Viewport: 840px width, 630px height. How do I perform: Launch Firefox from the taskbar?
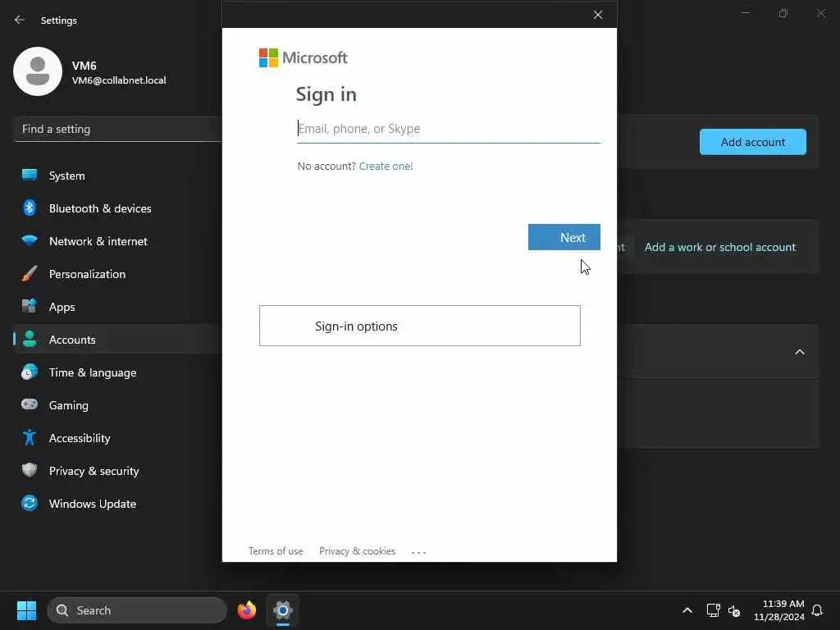tap(247, 610)
